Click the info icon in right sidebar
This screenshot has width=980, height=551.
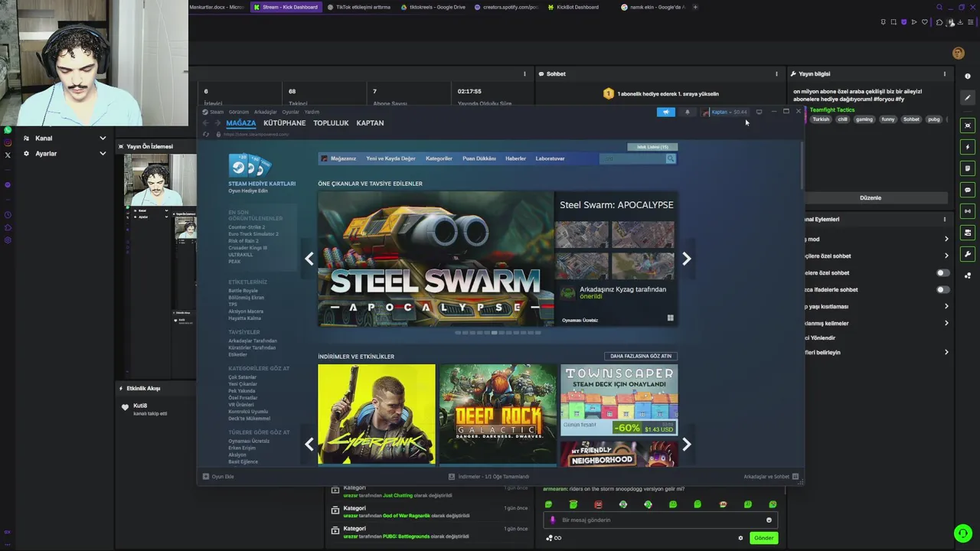click(x=968, y=77)
